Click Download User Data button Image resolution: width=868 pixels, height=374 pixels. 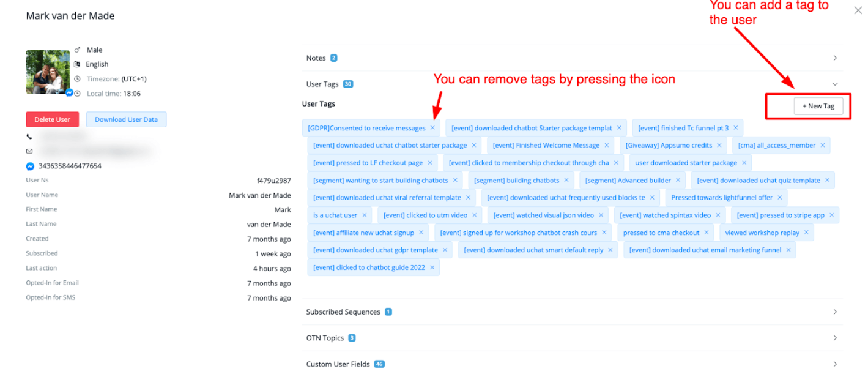coord(126,119)
